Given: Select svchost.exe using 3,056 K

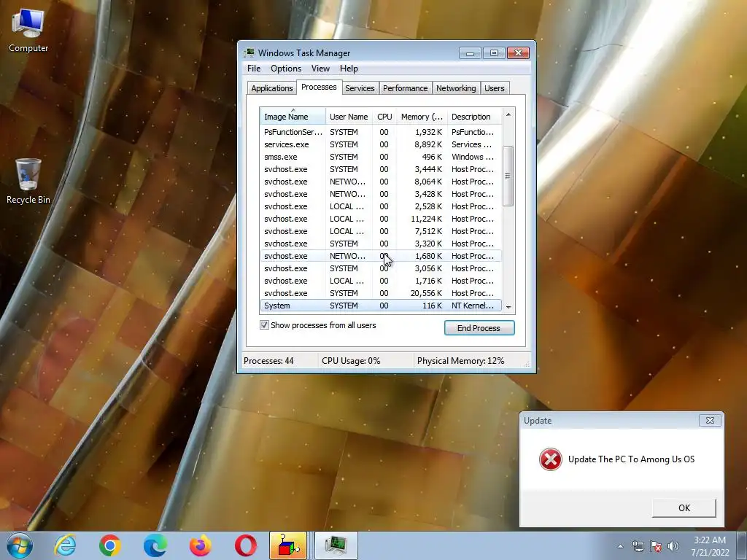Looking at the screenshot, I should pos(381,268).
